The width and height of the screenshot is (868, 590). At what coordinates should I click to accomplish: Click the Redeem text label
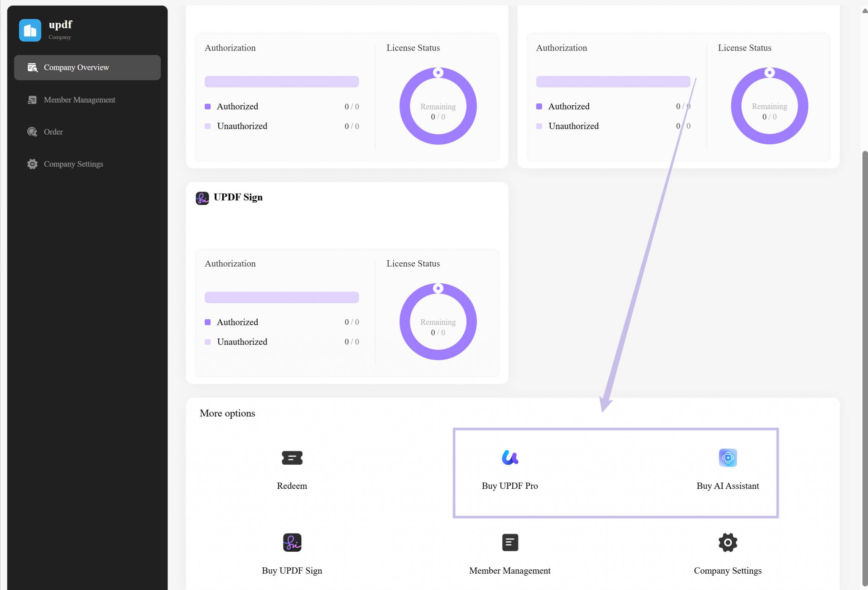(x=292, y=486)
